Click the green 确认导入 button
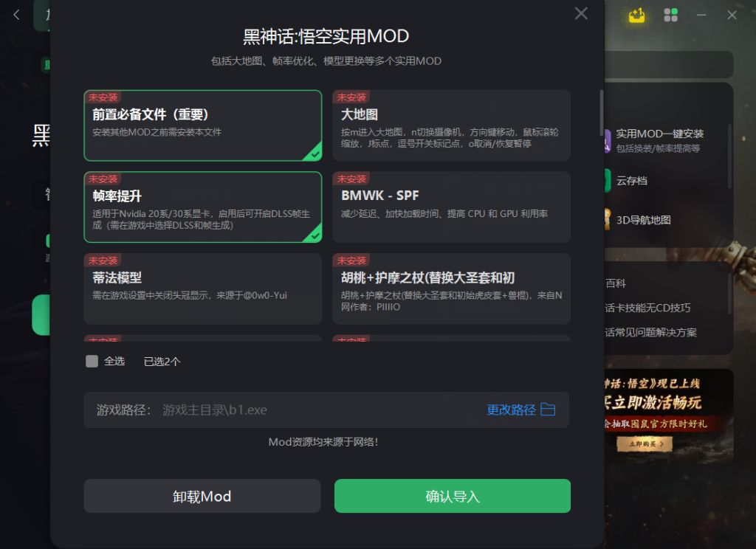The width and height of the screenshot is (756, 549). [x=453, y=496]
